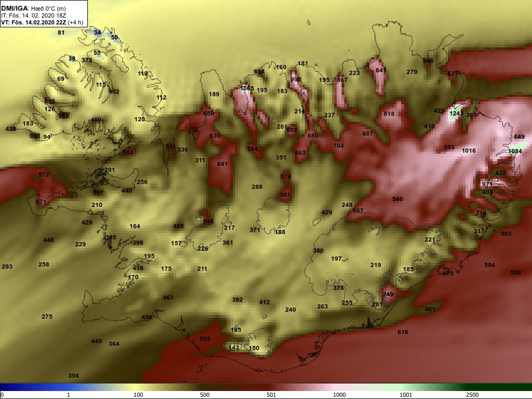Viewport: 532px width, 399px height.
Task: Click the 627 height value
Action: (453, 73)
